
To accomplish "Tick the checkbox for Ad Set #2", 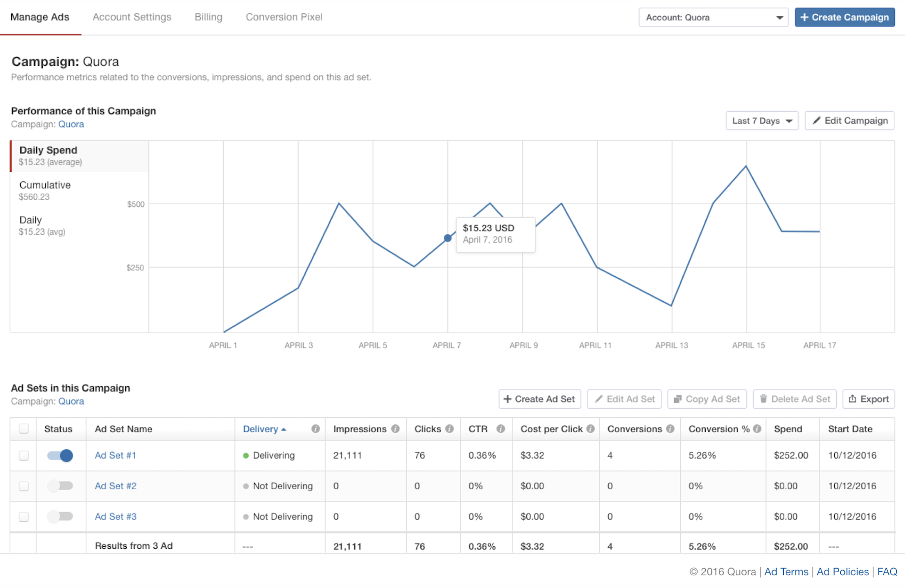I will coord(24,486).
